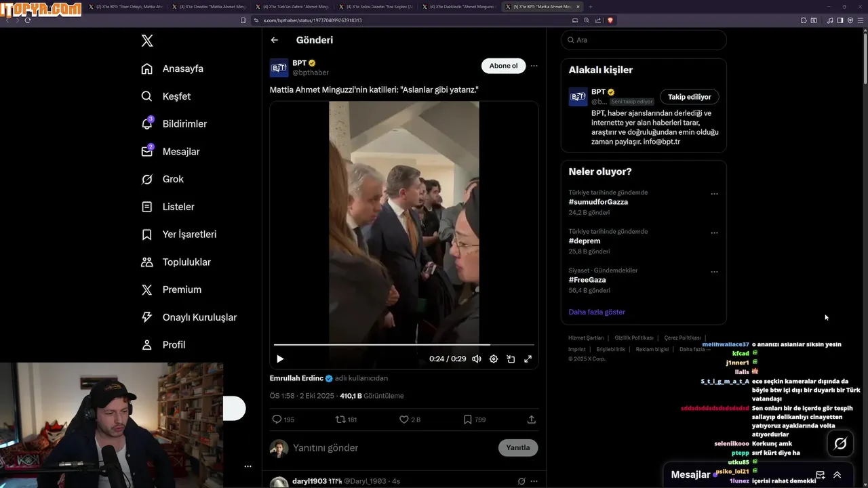Click the browser address bar URL
The width and height of the screenshot is (868, 488).
pyautogui.click(x=312, y=20)
